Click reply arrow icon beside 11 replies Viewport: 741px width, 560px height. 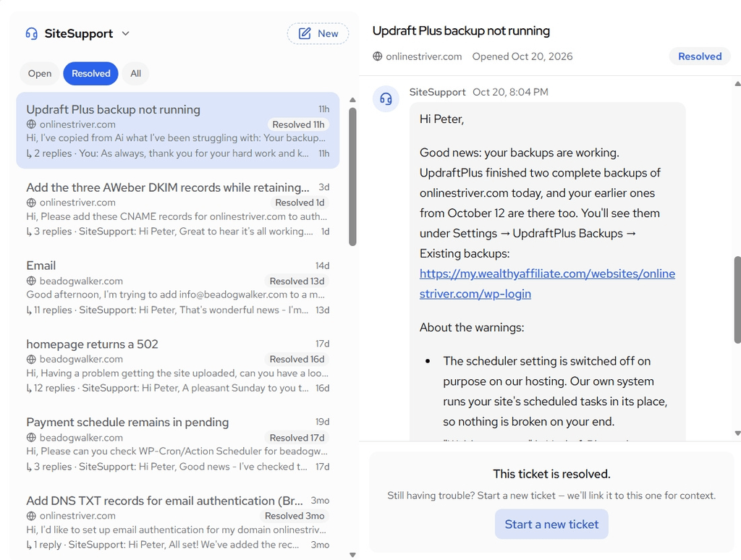29,310
